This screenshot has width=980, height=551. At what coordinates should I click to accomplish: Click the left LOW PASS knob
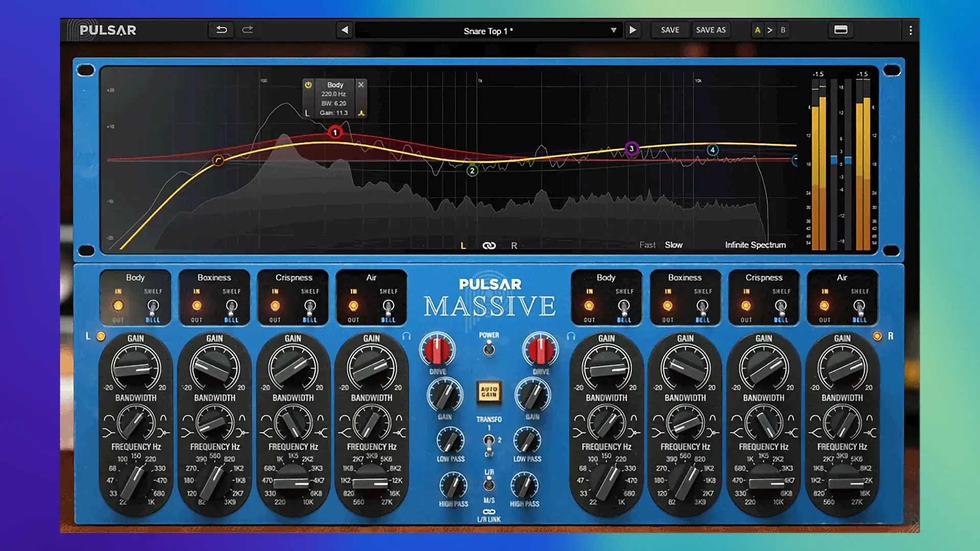coord(450,441)
